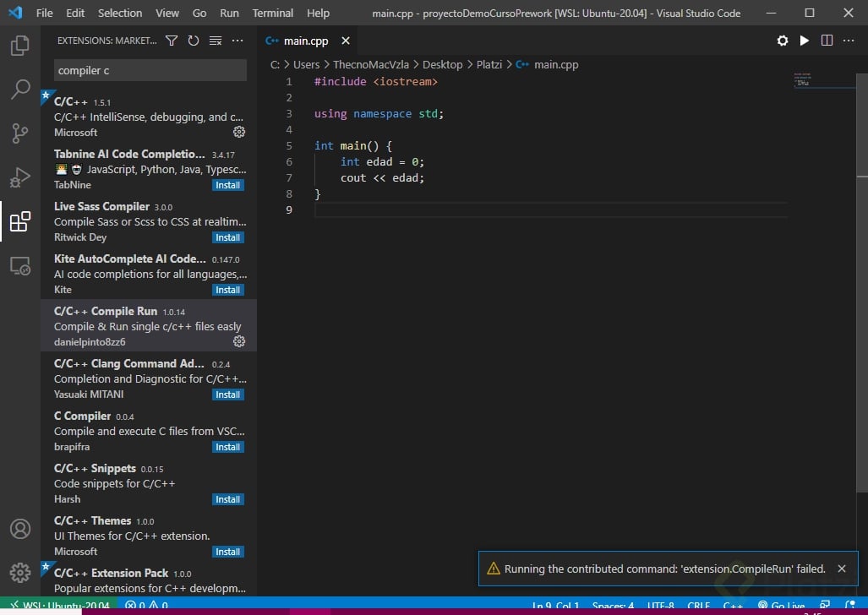The image size is (868, 615).
Task: Open Source Control view icon
Action: [x=20, y=133]
